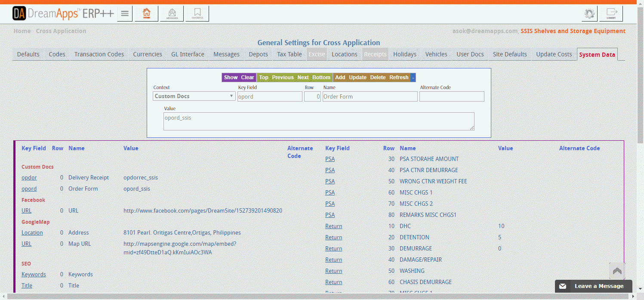Click the Home breadcrumb link
This screenshot has width=644, height=300.
pos(22,31)
